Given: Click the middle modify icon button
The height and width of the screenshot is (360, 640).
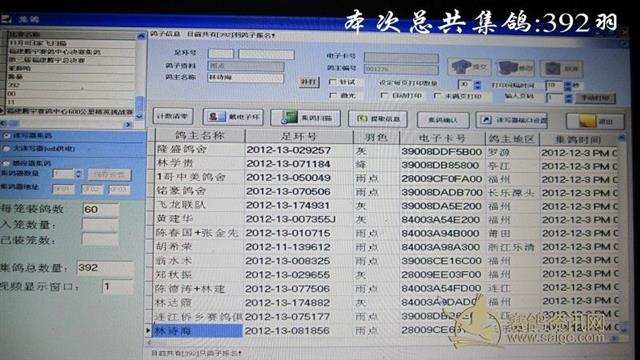Looking at the screenshot, I should click(516, 68).
